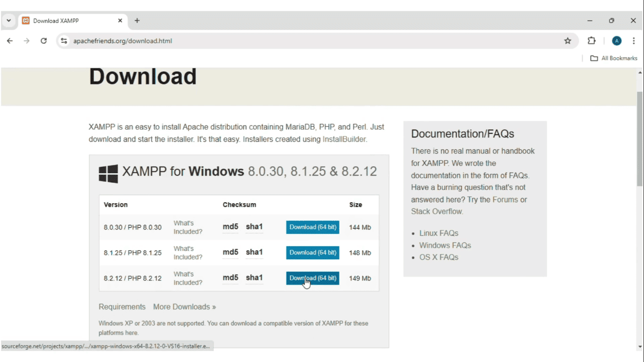Bookmark this page with the star icon
This screenshot has width=644, height=362.
pyautogui.click(x=568, y=41)
